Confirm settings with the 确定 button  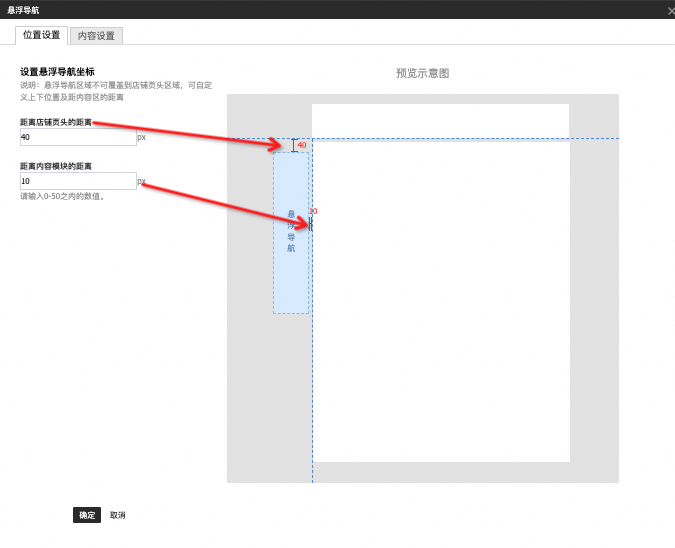(x=87, y=515)
